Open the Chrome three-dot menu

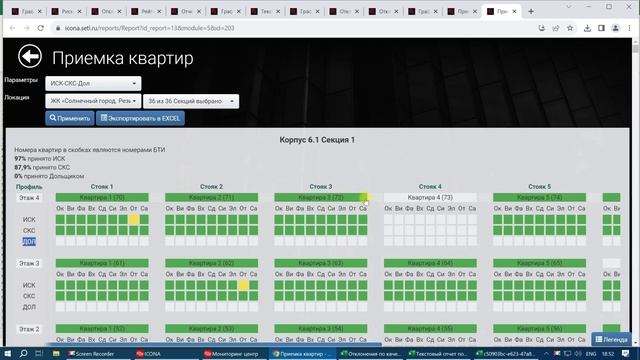629,28
